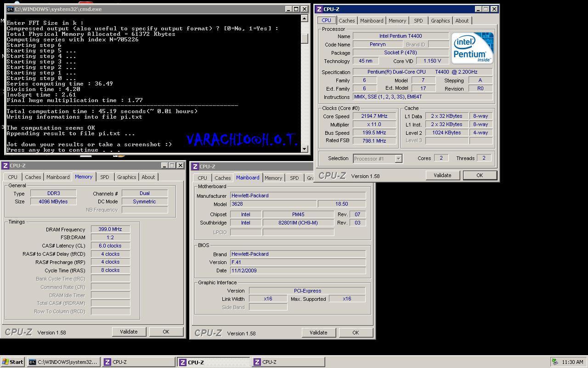Click OK in the Mainboard tab window

[356, 333]
